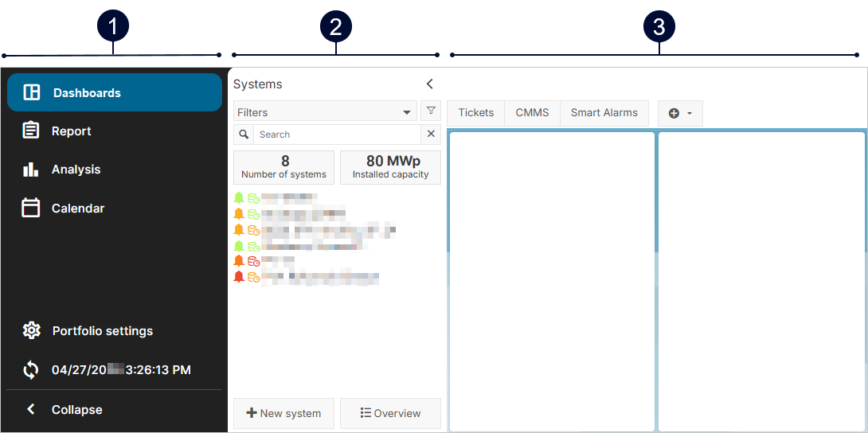The height and width of the screenshot is (433, 868).
Task: Open Portfolio settings
Action: coord(103,330)
